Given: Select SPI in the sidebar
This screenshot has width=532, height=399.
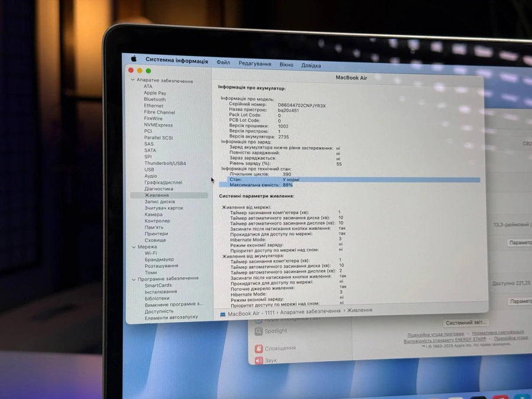Looking at the screenshot, I should 148,157.
